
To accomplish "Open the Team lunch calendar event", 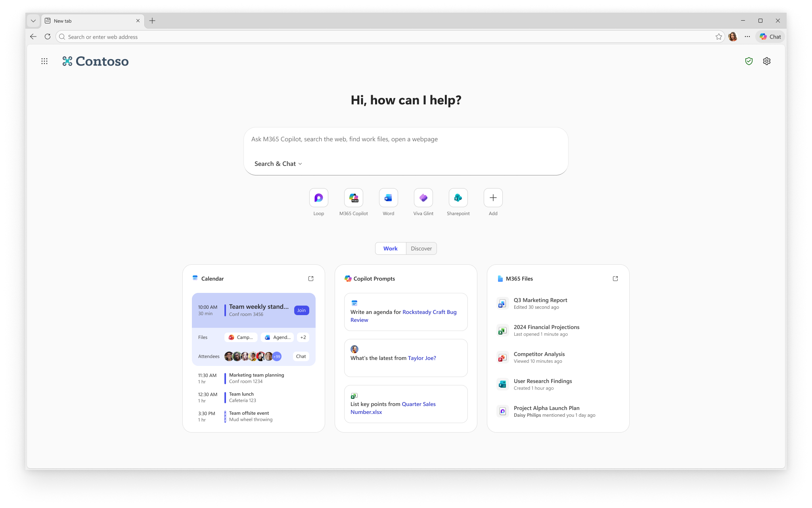I will coord(254,397).
